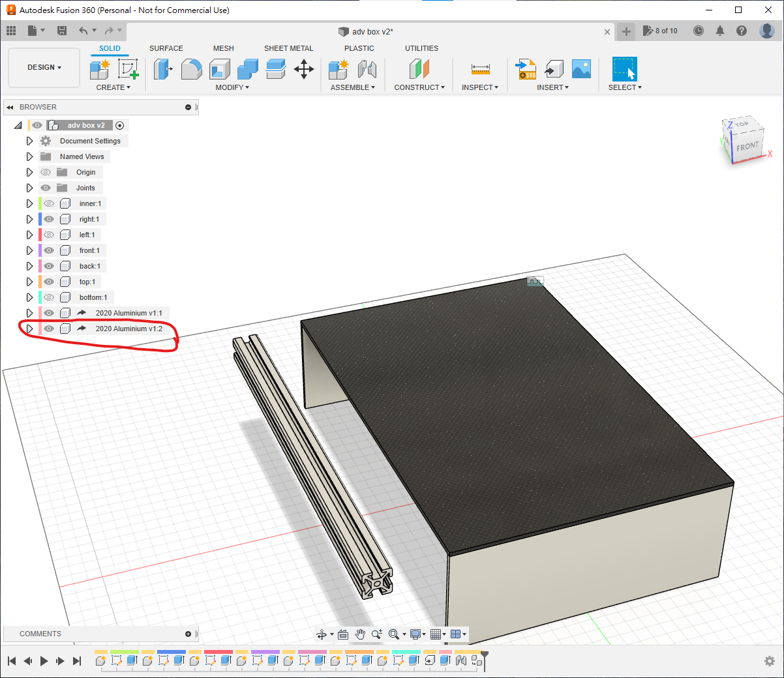Select the Fillet tool icon

tap(191, 69)
